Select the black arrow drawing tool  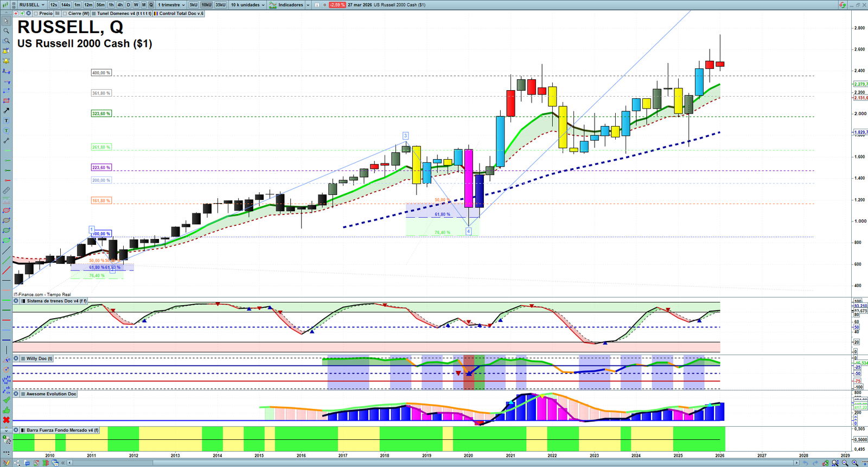[x=6, y=111]
